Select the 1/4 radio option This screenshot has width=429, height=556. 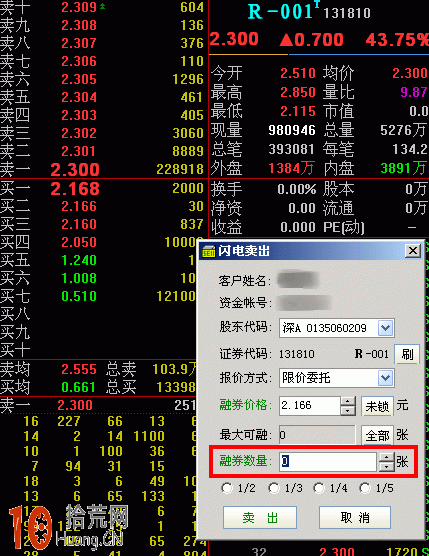tap(318, 488)
